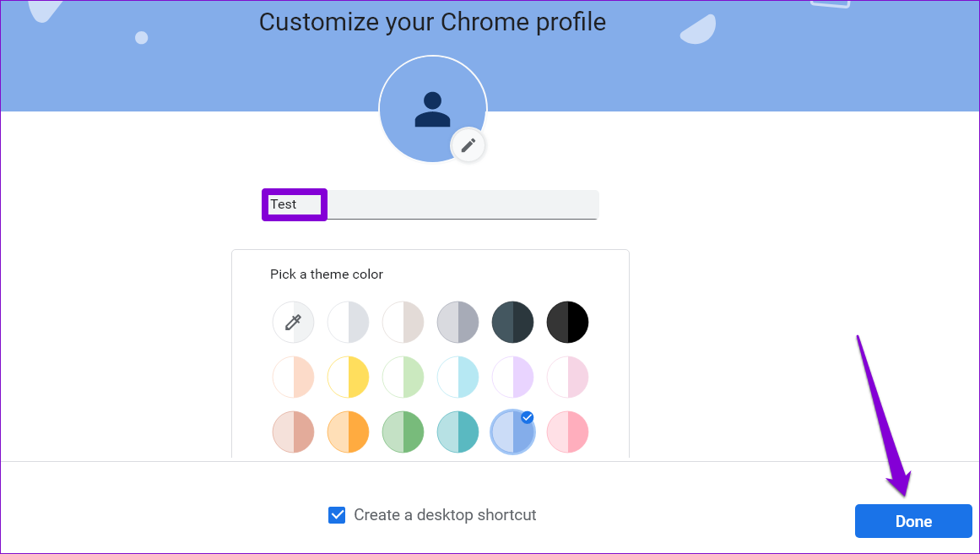Select the black theme color
Screen dimensions: 980x554
567,322
